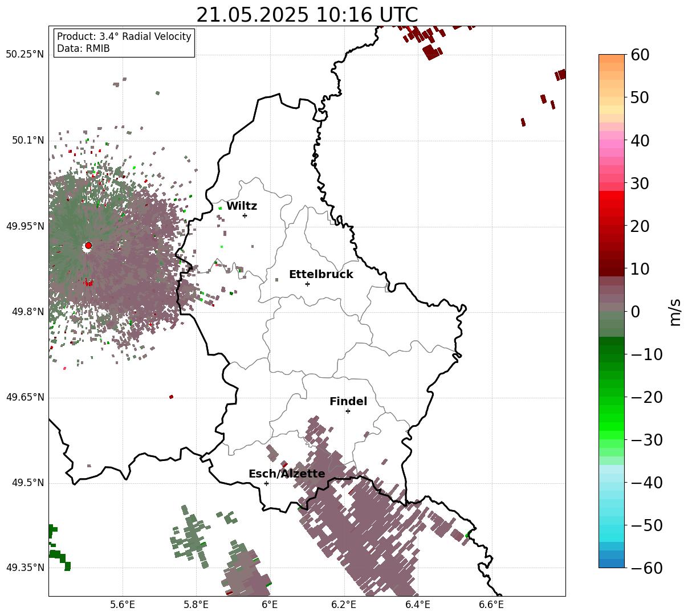The height and width of the screenshot is (616, 688).
Task: Click the 6.4°E longitude tick label
Action: click(x=417, y=605)
